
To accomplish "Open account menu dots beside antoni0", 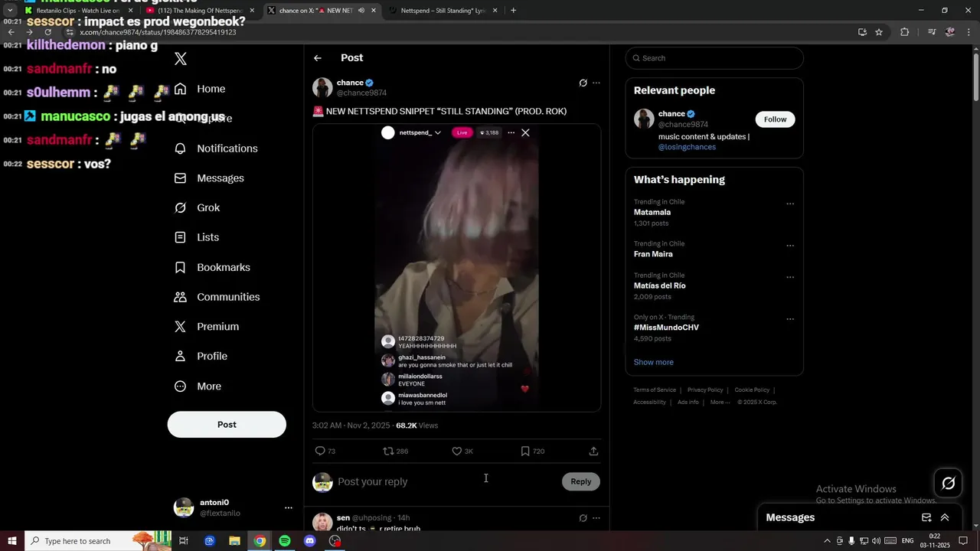I will pos(289,508).
